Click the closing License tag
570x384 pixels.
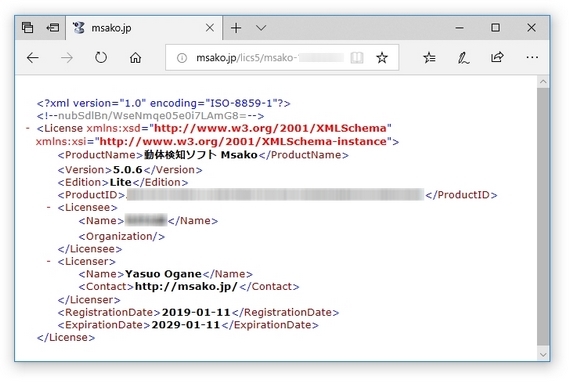coord(66,337)
